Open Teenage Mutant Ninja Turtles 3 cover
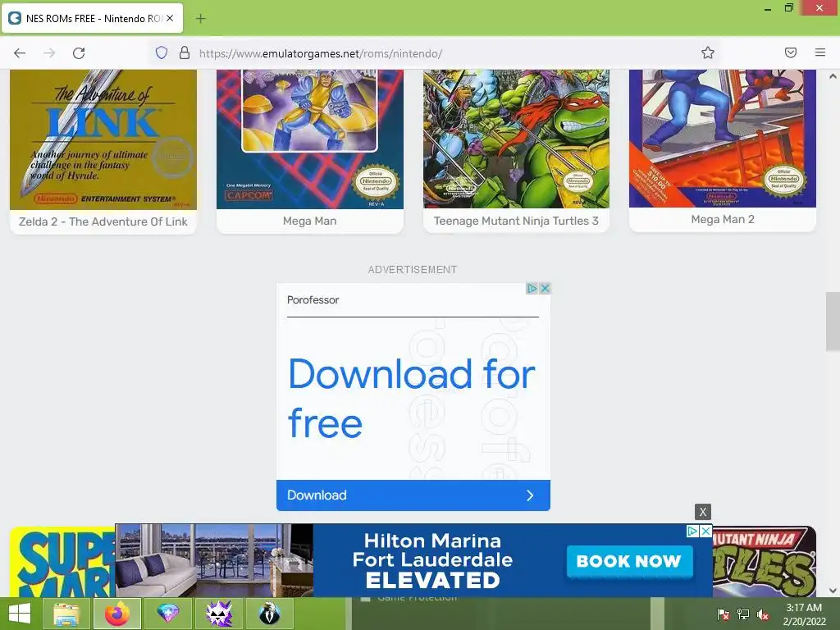 (x=516, y=139)
